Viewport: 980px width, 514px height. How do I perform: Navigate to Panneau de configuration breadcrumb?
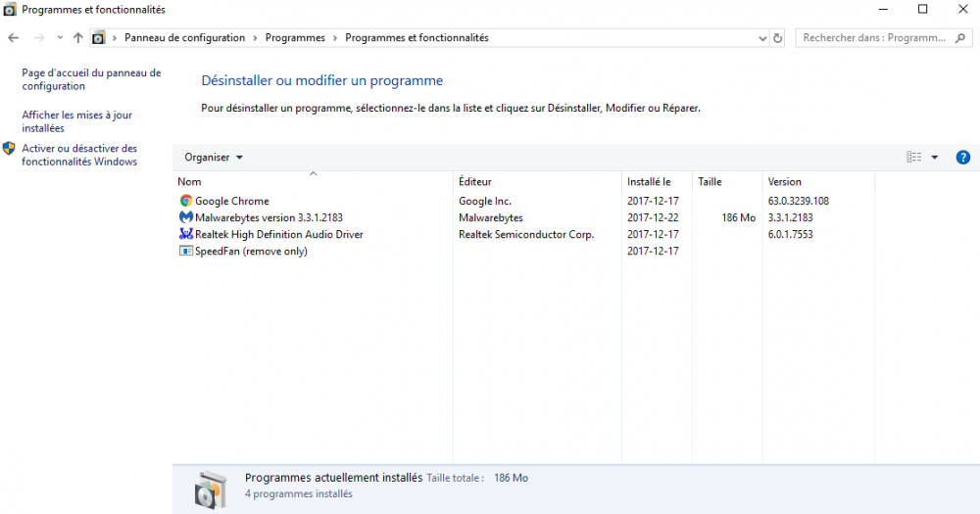[x=184, y=38]
